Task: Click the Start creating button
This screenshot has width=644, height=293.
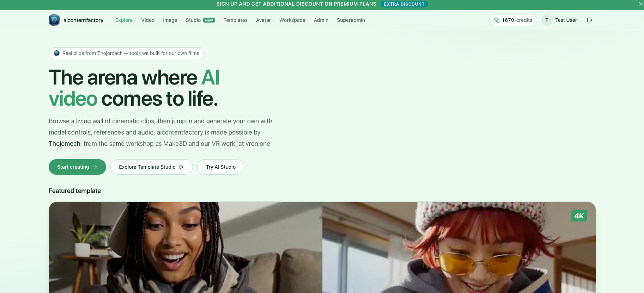Action: tap(77, 167)
